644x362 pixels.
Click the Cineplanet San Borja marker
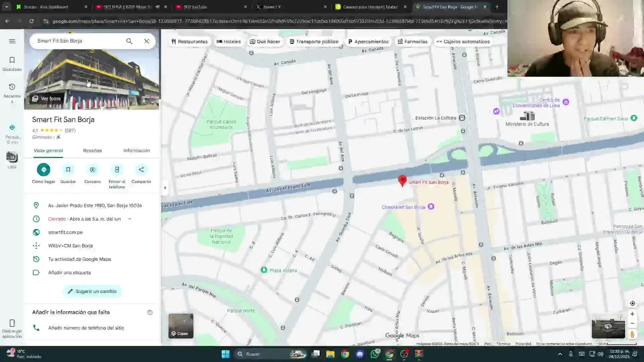point(431,207)
